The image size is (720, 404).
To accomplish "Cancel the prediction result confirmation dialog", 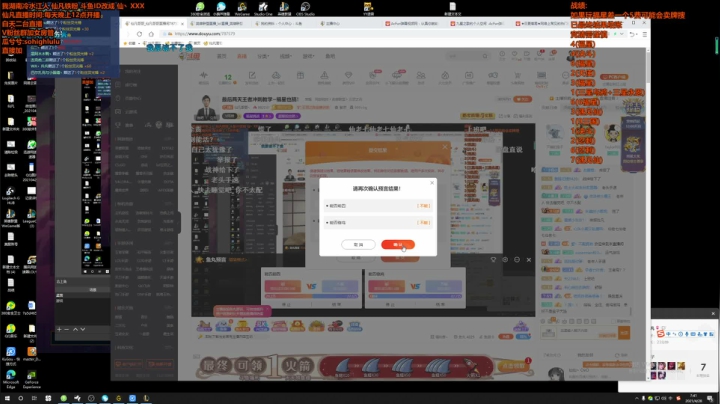I will click(x=358, y=245).
